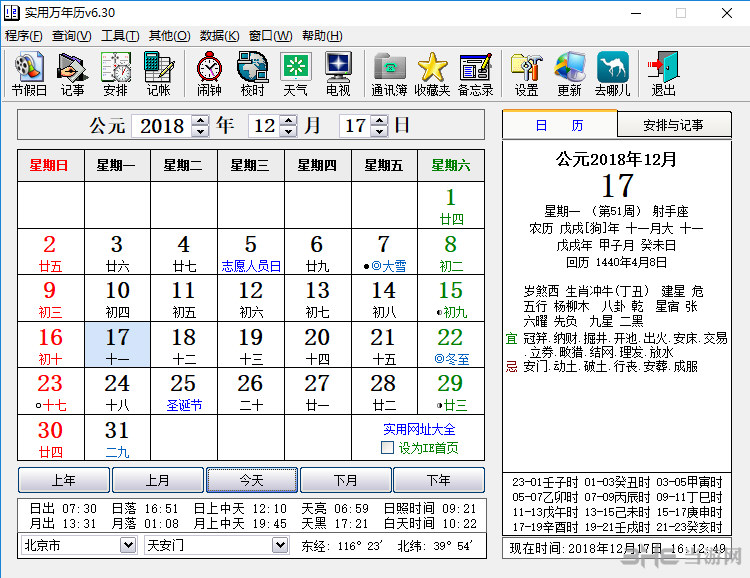750x578 pixels.
Task: Open the 程序(F) menu
Action: [23, 36]
